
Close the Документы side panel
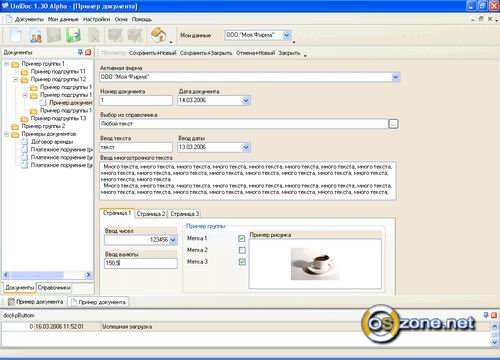pyautogui.click(x=88, y=52)
